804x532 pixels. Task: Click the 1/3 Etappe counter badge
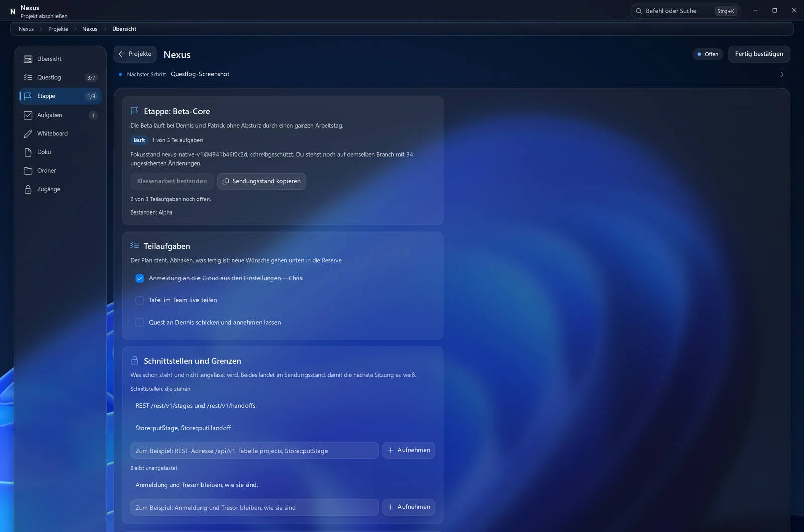pos(91,96)
